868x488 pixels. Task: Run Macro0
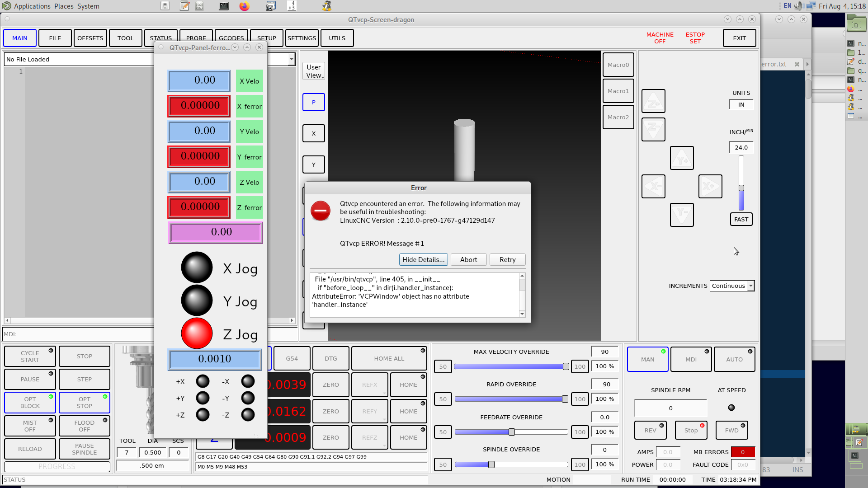click(x=618, y=65)
